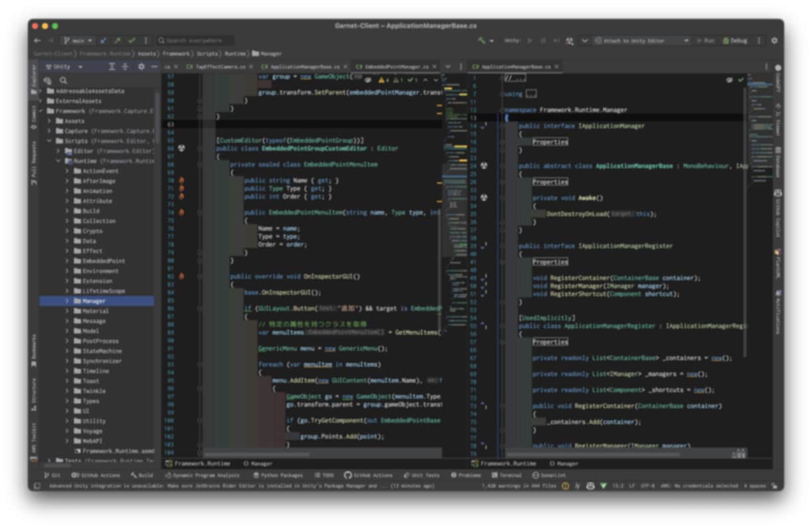Expand the folded Properties region in IApplicationManager
Screen dimensions: 812x528
550,142
